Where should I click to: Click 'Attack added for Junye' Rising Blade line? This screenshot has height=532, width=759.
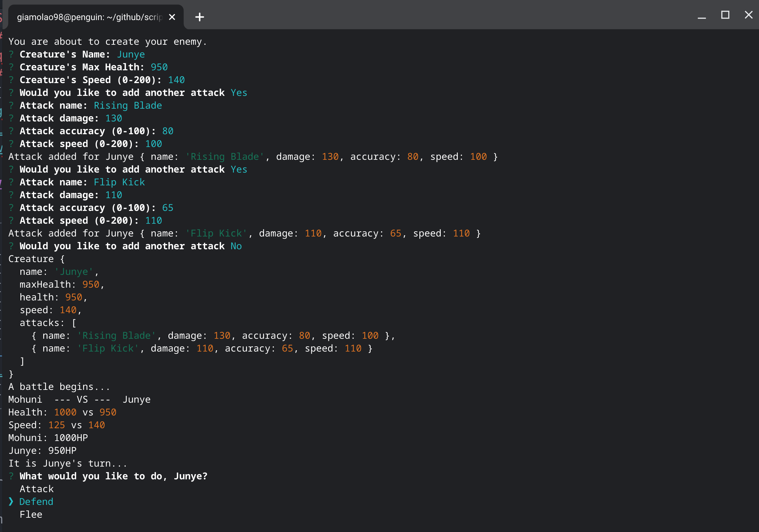click(253, 156)
